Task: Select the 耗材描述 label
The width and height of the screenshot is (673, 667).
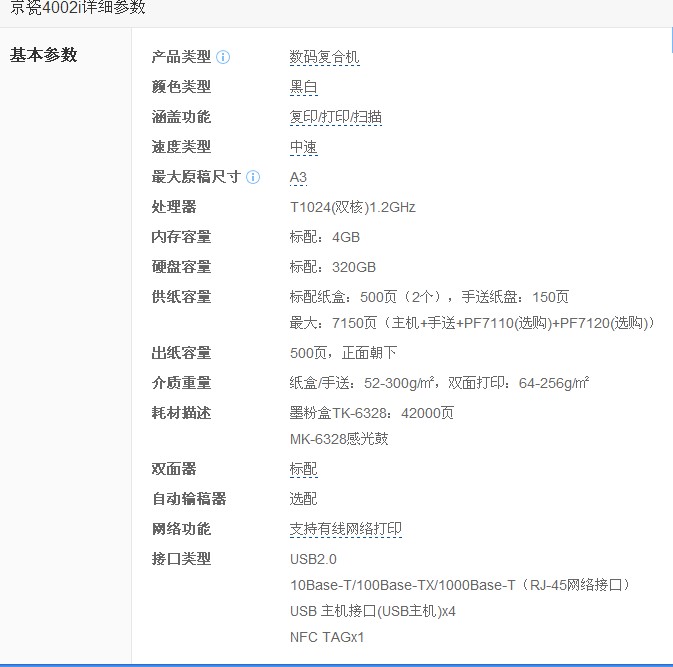Action: [181, 413]
